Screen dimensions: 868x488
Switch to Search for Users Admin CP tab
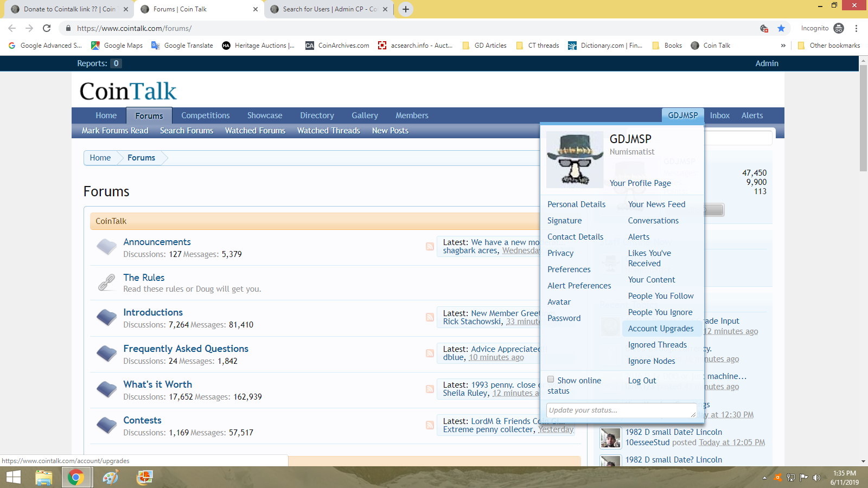click(x=329, y=9)
